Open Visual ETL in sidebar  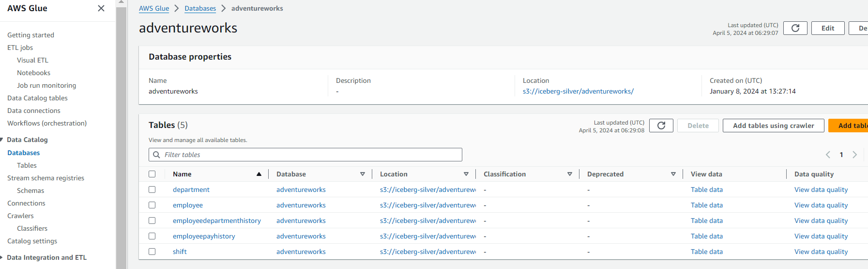click(x=32, y=60)
